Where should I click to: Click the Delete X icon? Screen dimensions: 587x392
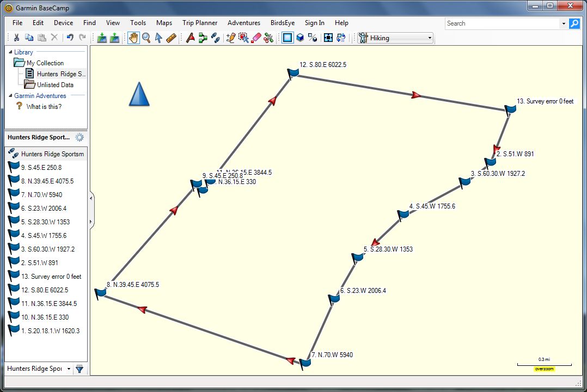[54, 38]
